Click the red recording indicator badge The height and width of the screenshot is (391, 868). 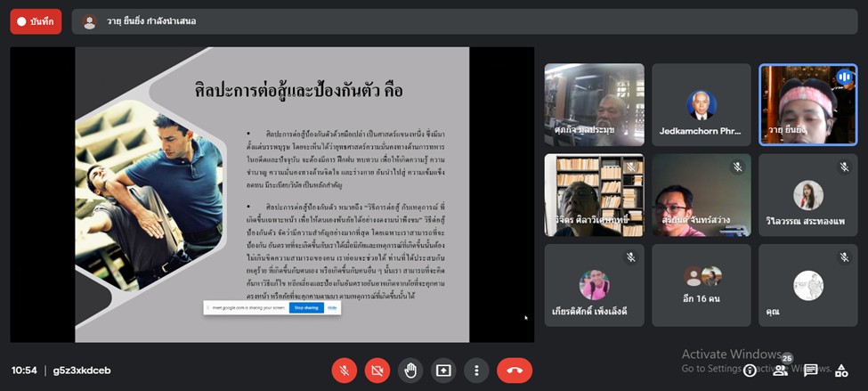pyautogui.click(x=36, y=20)
